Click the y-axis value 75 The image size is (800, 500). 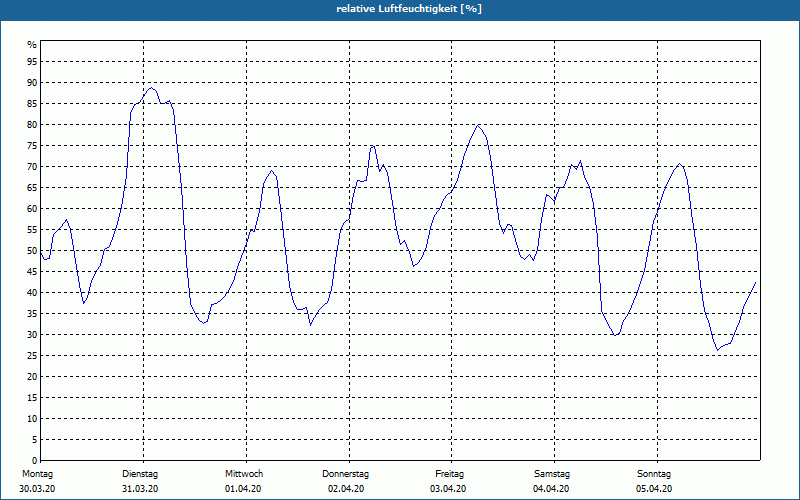32,145
